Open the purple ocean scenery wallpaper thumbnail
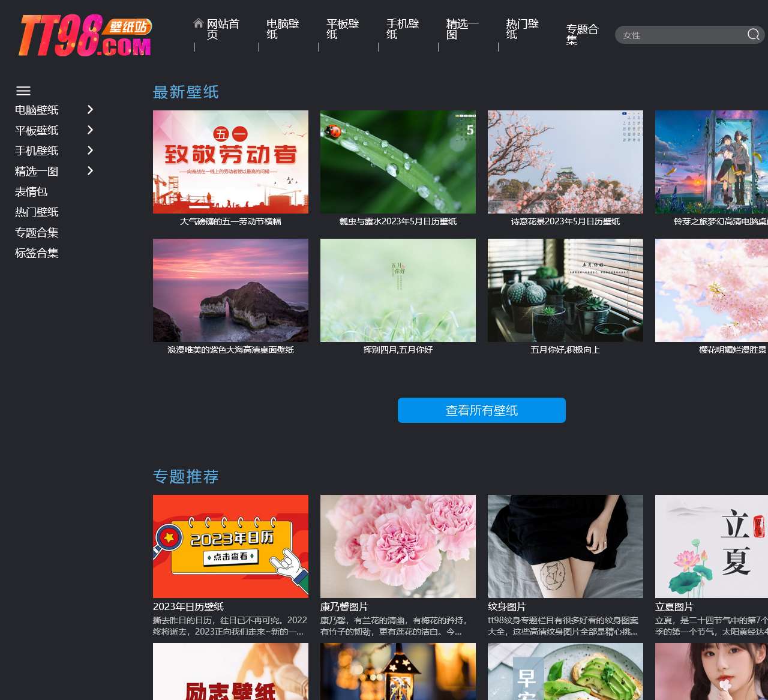The image size is (768, 700). pyautogui.click(x=230, y=290)
